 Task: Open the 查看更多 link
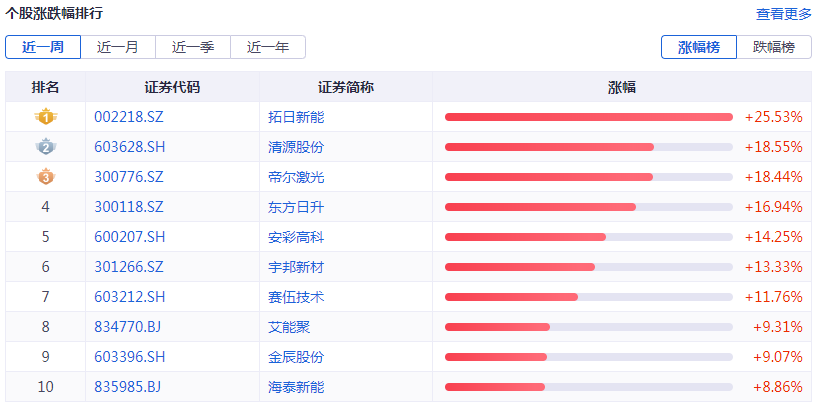point(784,14)
